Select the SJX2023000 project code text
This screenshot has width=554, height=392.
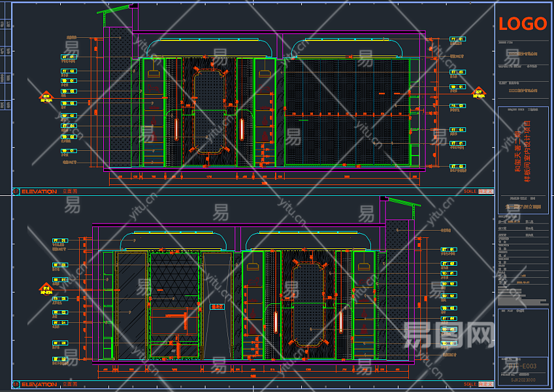[x=523, y=380]
